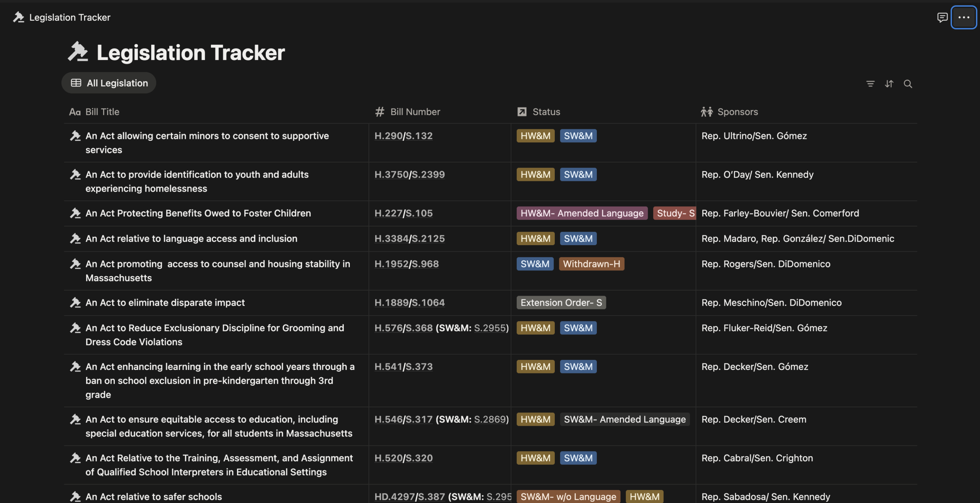Click the search magnifier icon

908,84
